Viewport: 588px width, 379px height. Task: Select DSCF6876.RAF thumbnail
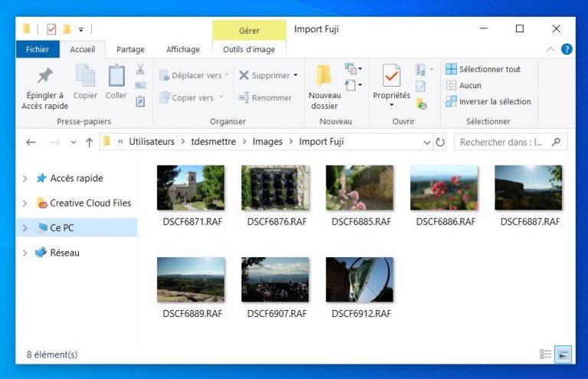tap(276, 188)
